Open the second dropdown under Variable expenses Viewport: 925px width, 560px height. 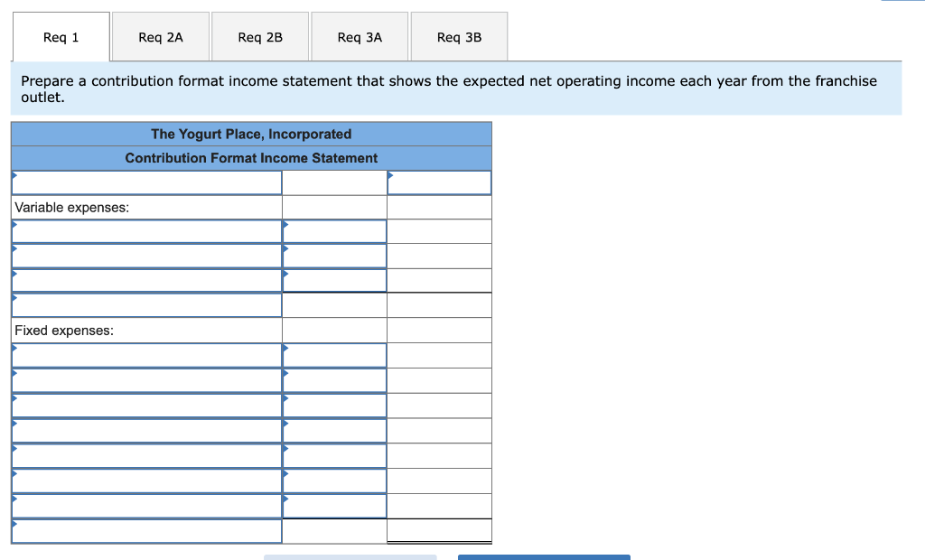click(x=145, y=256)
